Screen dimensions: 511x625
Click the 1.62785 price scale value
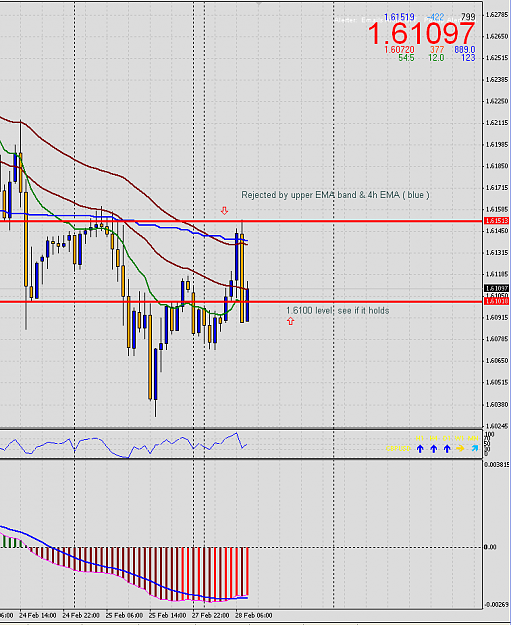(497, 15)
